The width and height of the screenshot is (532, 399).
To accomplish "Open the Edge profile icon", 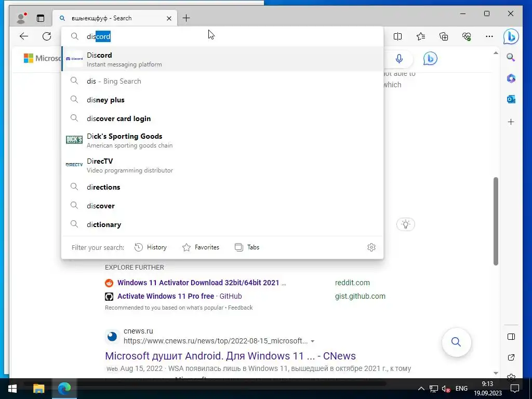I will pos(22,18).
